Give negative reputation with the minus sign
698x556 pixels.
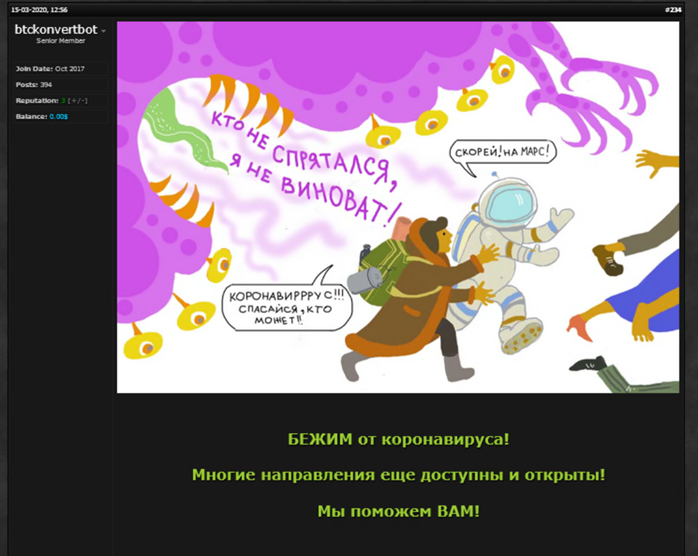point(83,101)
